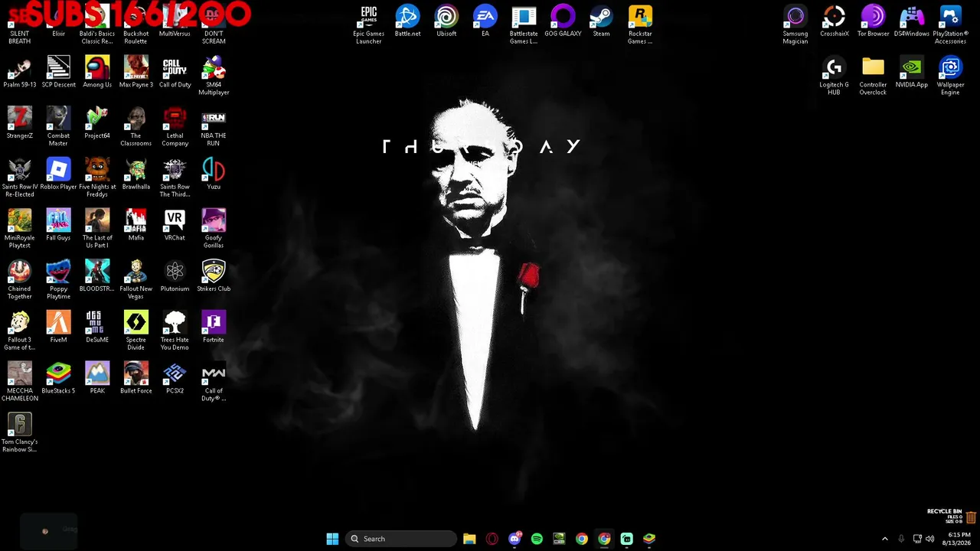The height and width of the screenshot is (551, 980).
Task: Open the Lethal Company shortcut
Action: tap(175, 126)
